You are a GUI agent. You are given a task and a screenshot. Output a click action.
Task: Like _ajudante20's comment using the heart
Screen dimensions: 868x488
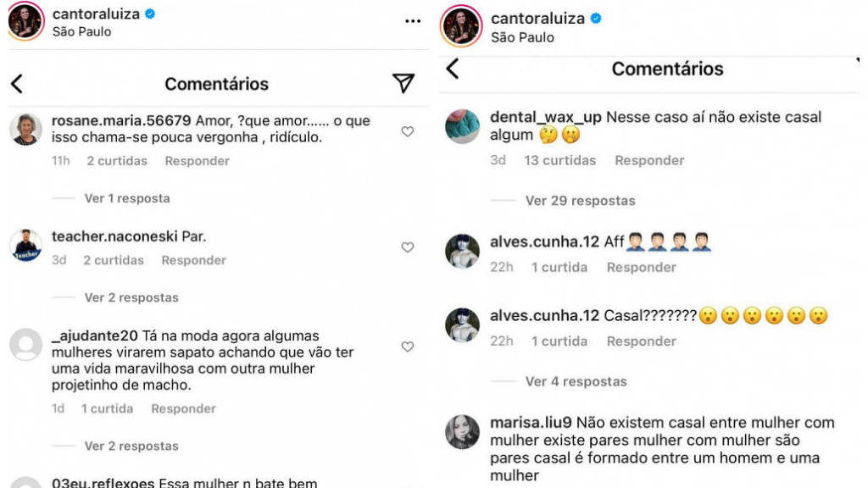pyautogui.click(x=406, y=347)
